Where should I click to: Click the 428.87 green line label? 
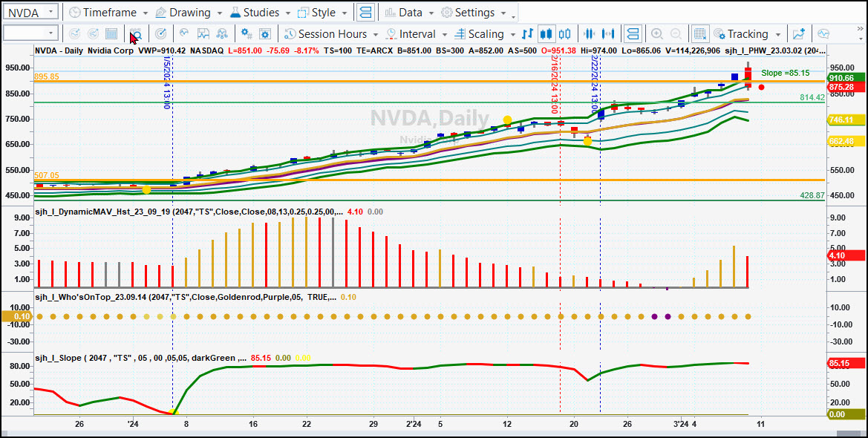812,195
